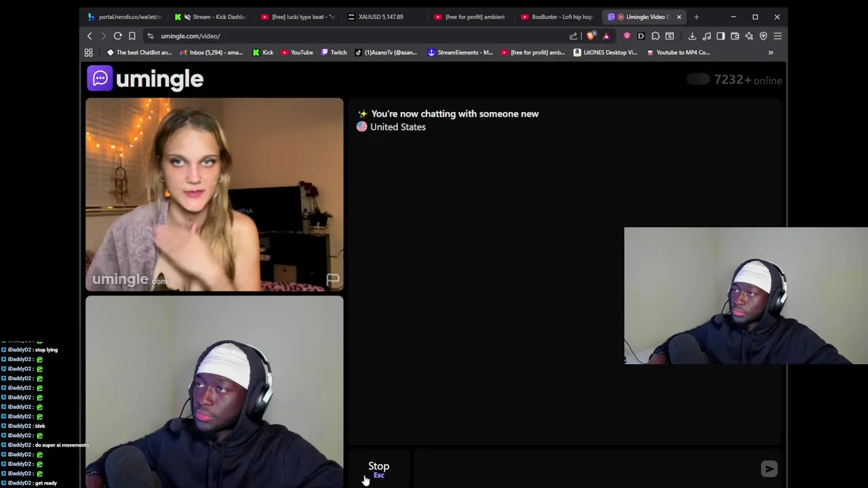This screenshot has height=488, width=868.
Task: Open the Kick bookmark
Action: click(x=262, y=52)
